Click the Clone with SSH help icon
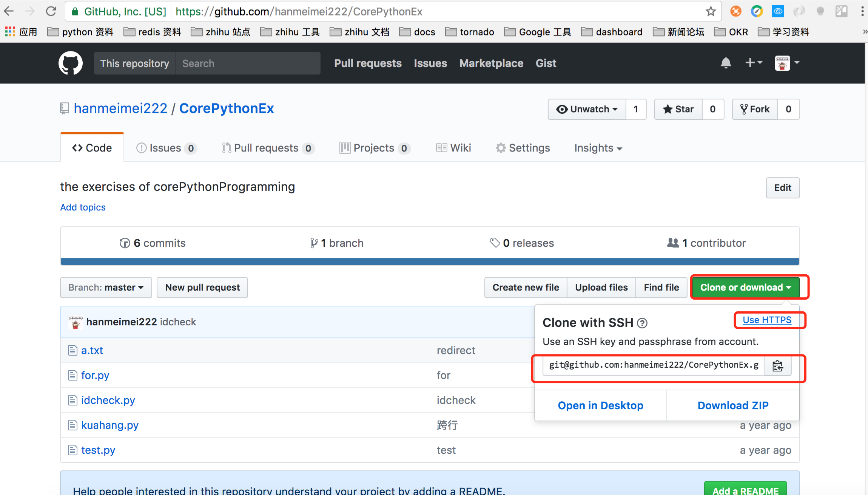Image resolution: width=868 pixels, height=495 pixels. point(642,323)
